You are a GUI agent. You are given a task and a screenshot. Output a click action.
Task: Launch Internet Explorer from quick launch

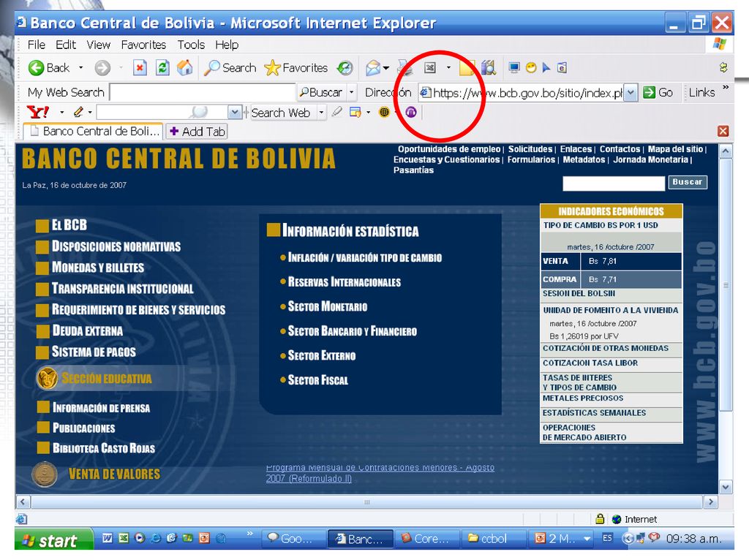coord(156,538)
